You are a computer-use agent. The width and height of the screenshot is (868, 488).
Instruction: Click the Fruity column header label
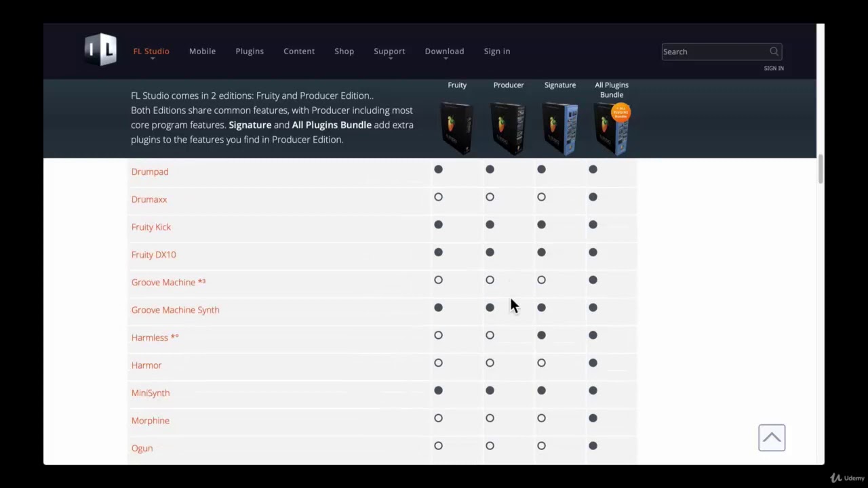point(457,85)
